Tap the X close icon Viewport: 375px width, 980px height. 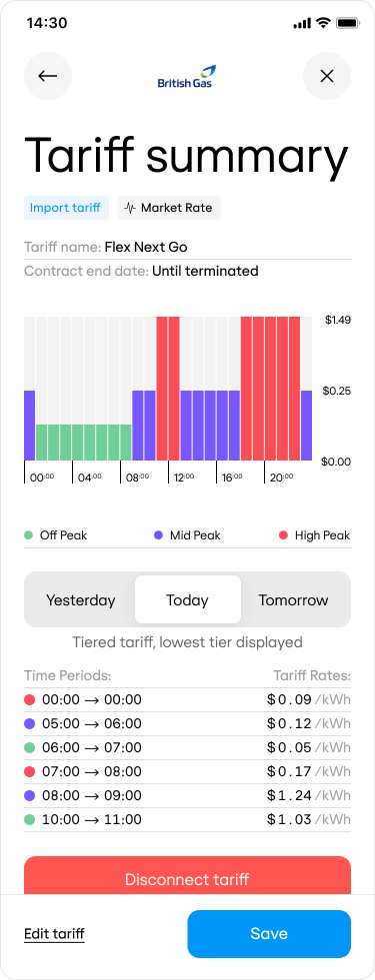coord(327,76)
